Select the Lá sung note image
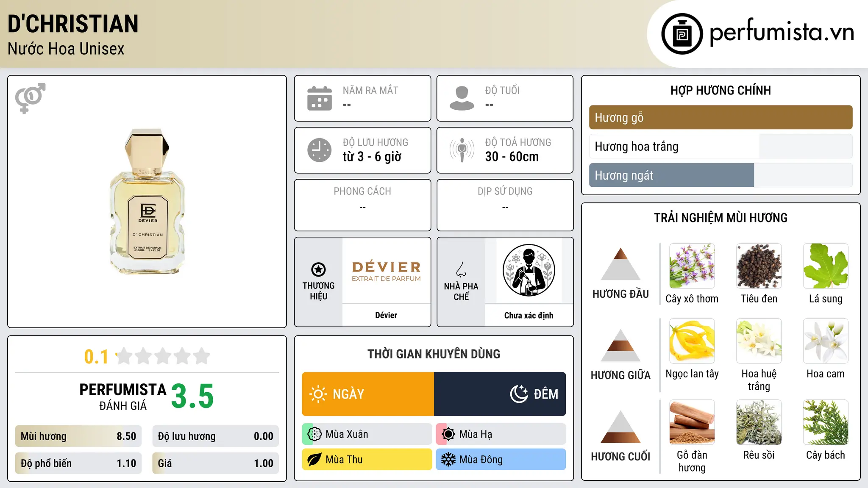Image resolution: width=868 pixels, height=488 pixels. click(826, 266)
